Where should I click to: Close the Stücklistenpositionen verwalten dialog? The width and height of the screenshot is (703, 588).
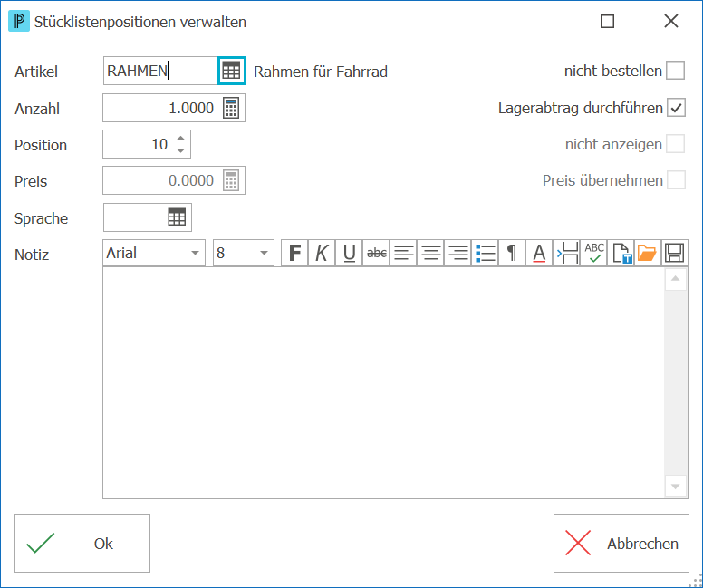tap(671, 21)
